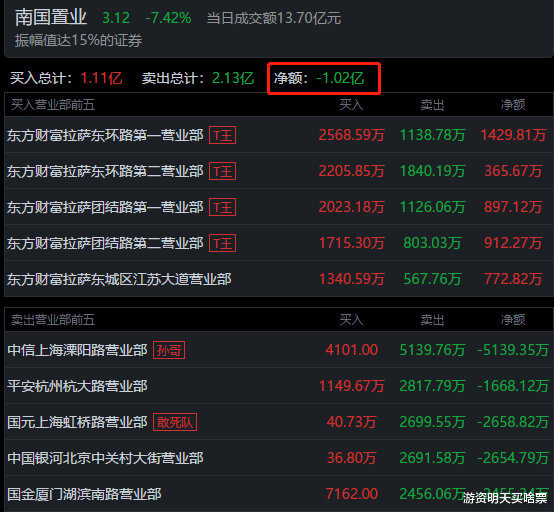Click 买入 column header in buy table
This screenshot has height=512, width=554.
(x=351, y=105)
